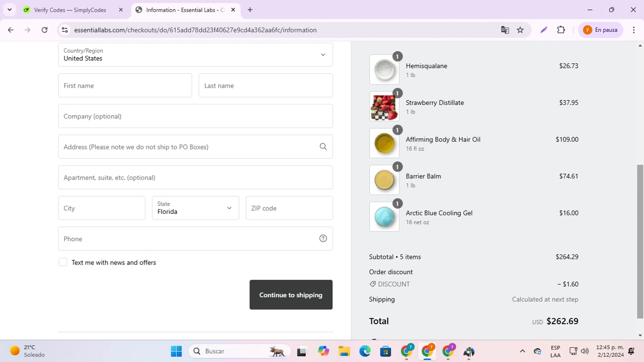Click the ESP LAA language indicator
This screenshot has width=644, height=362.
coord(556,351)
